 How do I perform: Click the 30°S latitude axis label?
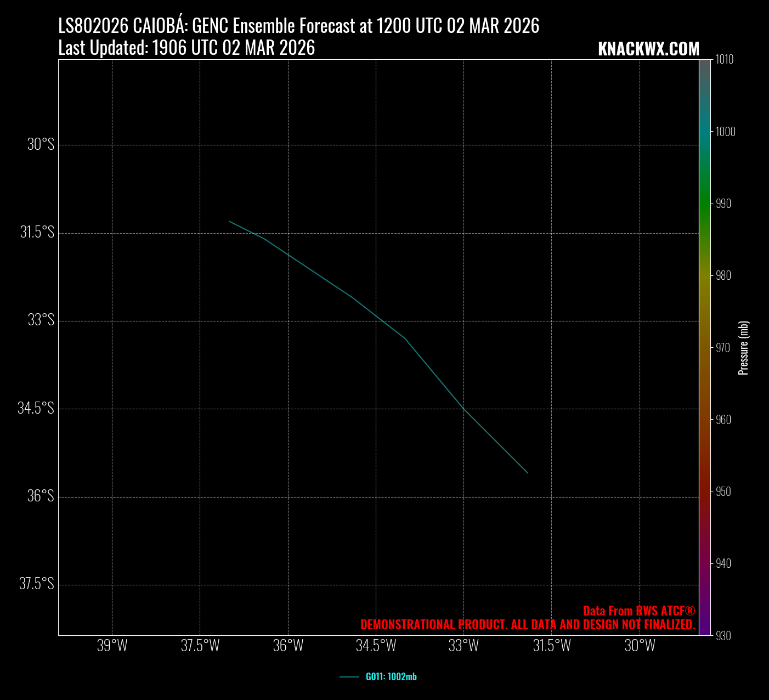[41, 145]
